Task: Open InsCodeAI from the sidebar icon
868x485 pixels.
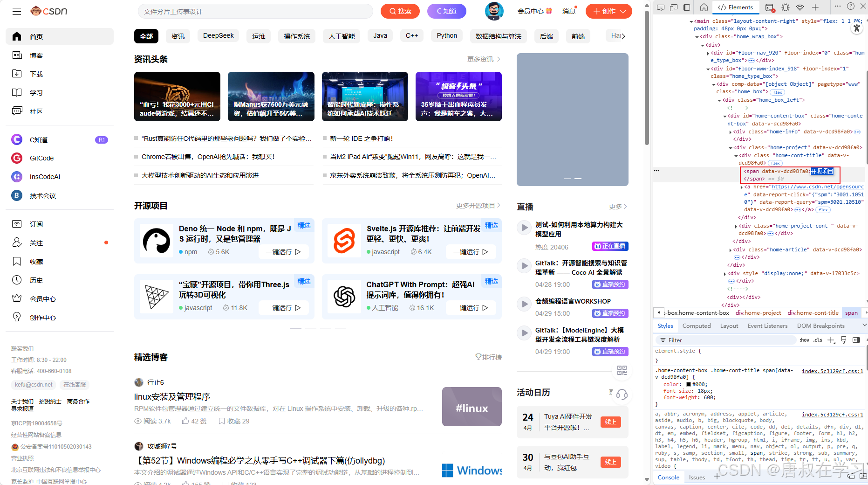Action: coord(17,177)
